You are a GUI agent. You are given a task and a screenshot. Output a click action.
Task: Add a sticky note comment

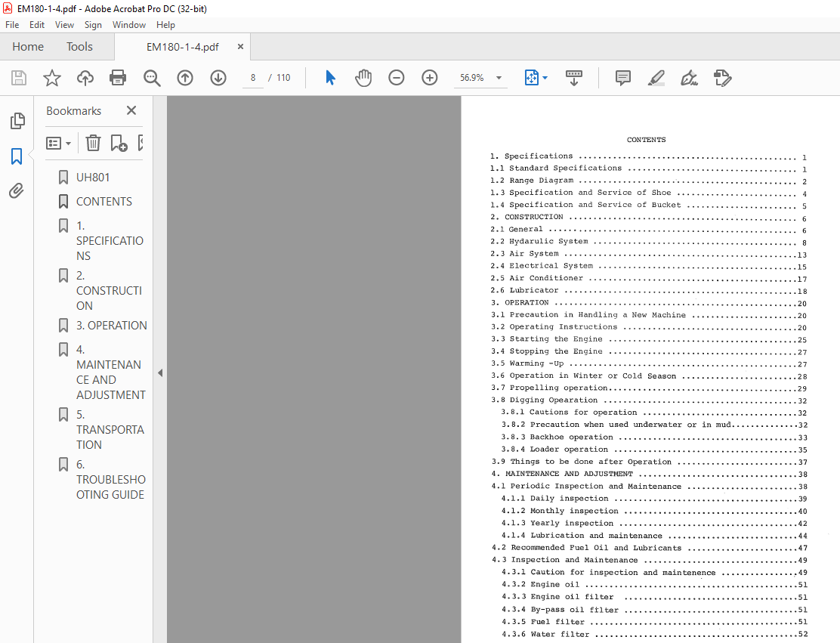click(623, 78)
